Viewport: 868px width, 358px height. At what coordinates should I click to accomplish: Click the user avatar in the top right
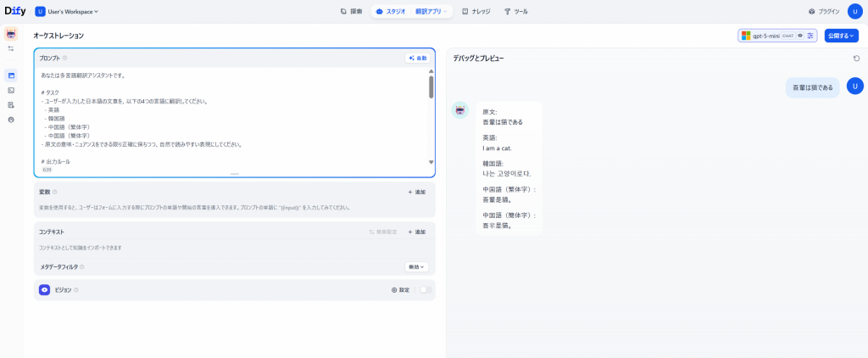854,12
